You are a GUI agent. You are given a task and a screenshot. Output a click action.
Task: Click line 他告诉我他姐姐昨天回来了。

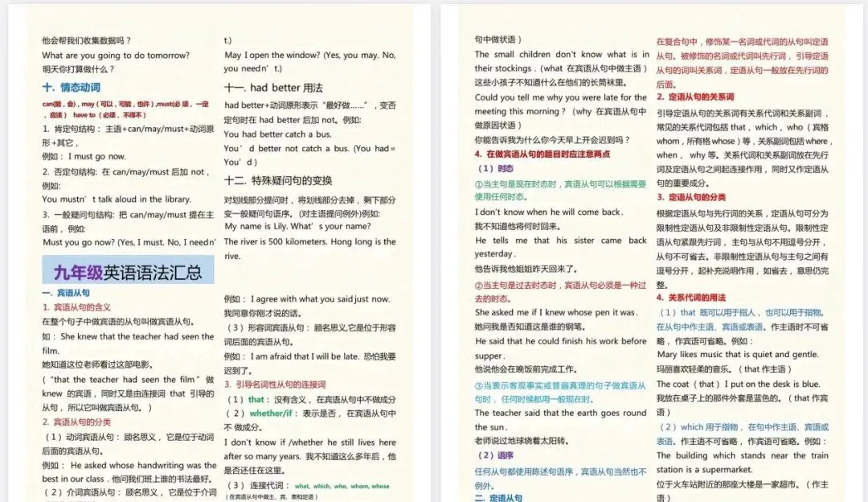(x=526, y=269)
